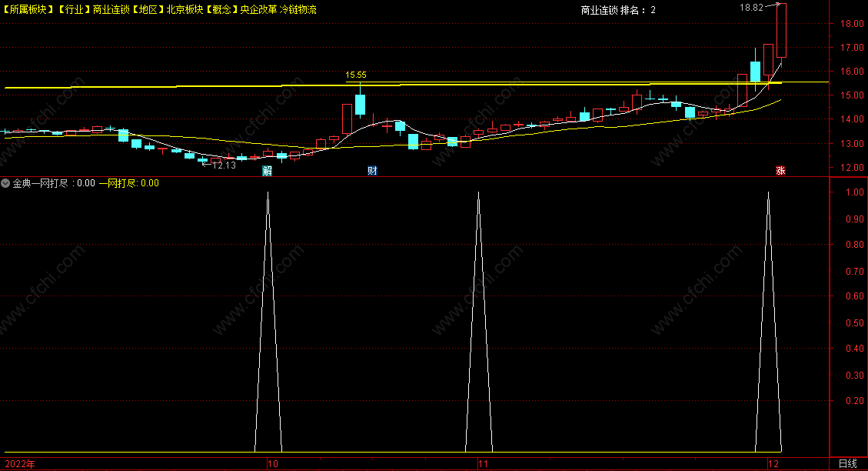This screenshot has width=868, height=471.
Task: Click the 15.00 price axis label
Action: [x=852, y=95]
